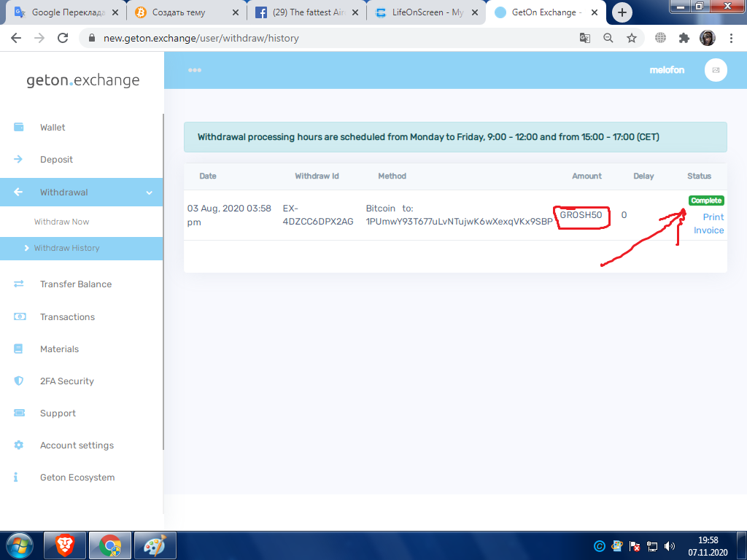Switch to The fattest Air Facebook tab
Image resolution: width=747 pixels, height=560 pixels.
click(x=307, y=12)
